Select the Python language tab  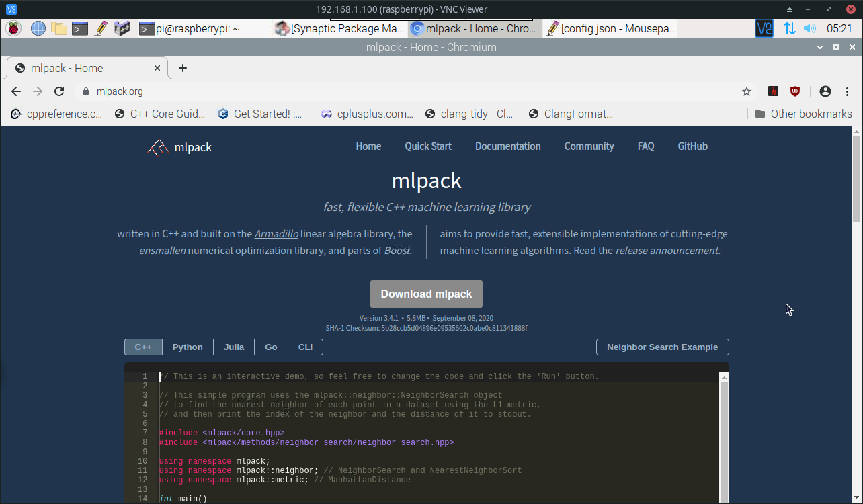coord(188,347)
